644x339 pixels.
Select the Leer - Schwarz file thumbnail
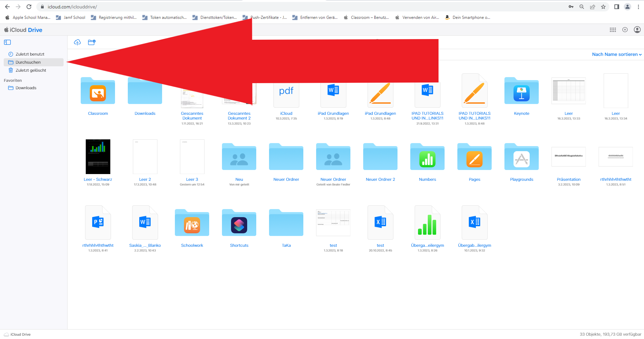point(98,157)
